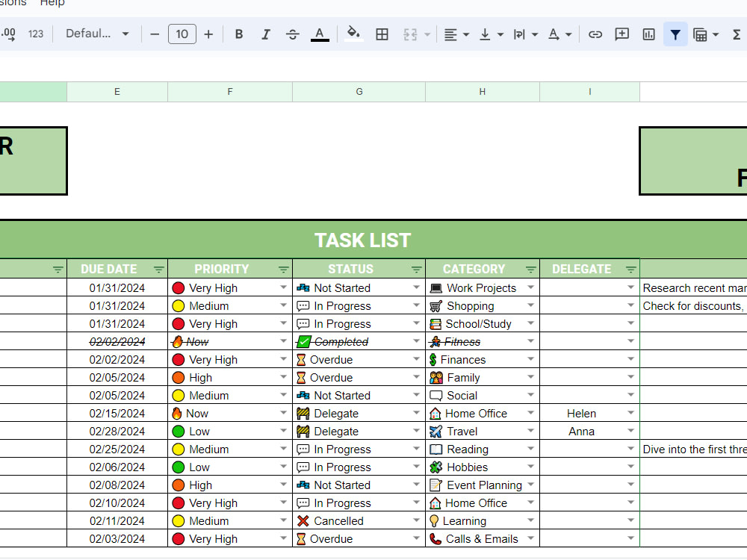The height and width of the screenshot is (560, 747).
Task: Click the increase decimal places icon
Action: coord(8,34)
